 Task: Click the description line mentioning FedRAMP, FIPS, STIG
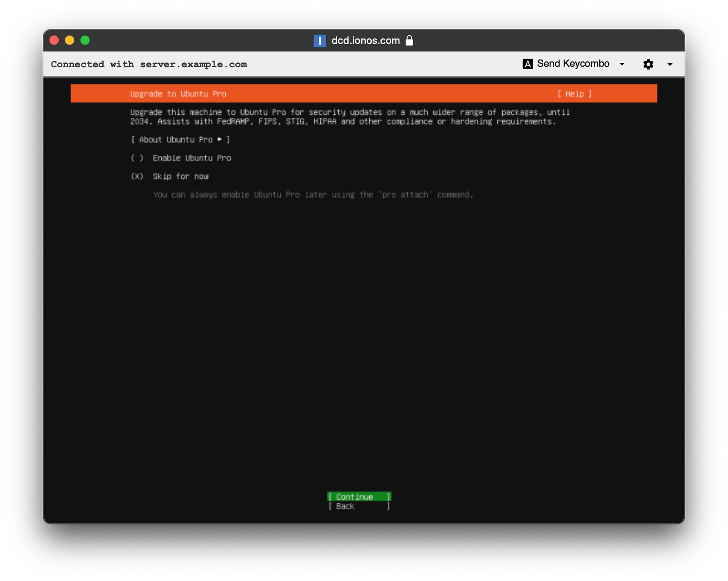pos(343,121)
